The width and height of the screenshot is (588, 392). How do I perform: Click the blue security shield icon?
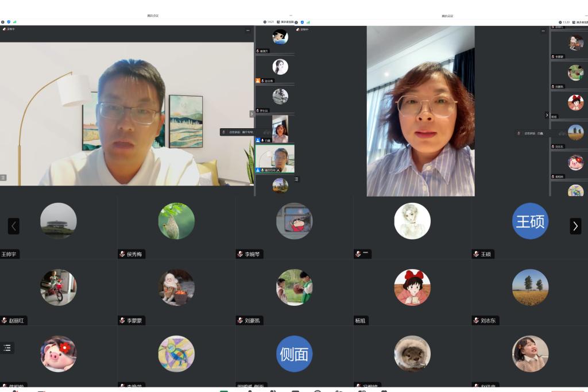pos(9,22)
